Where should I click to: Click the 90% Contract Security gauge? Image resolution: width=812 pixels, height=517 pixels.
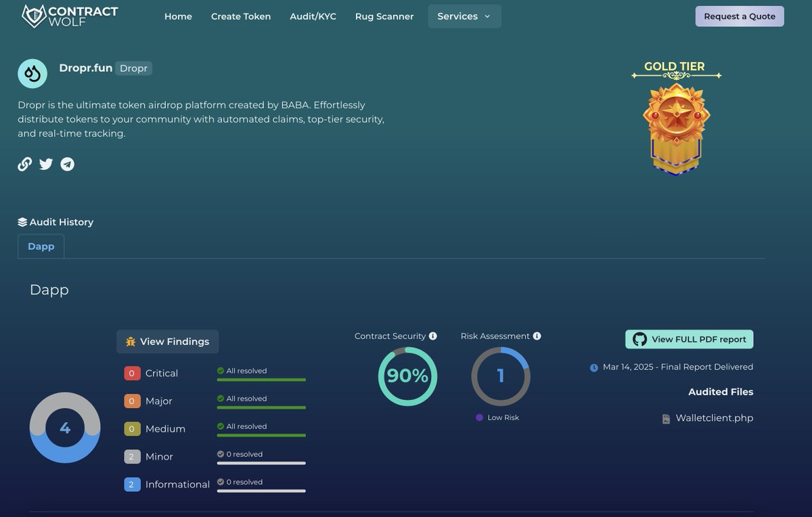[x=407, y=376]
